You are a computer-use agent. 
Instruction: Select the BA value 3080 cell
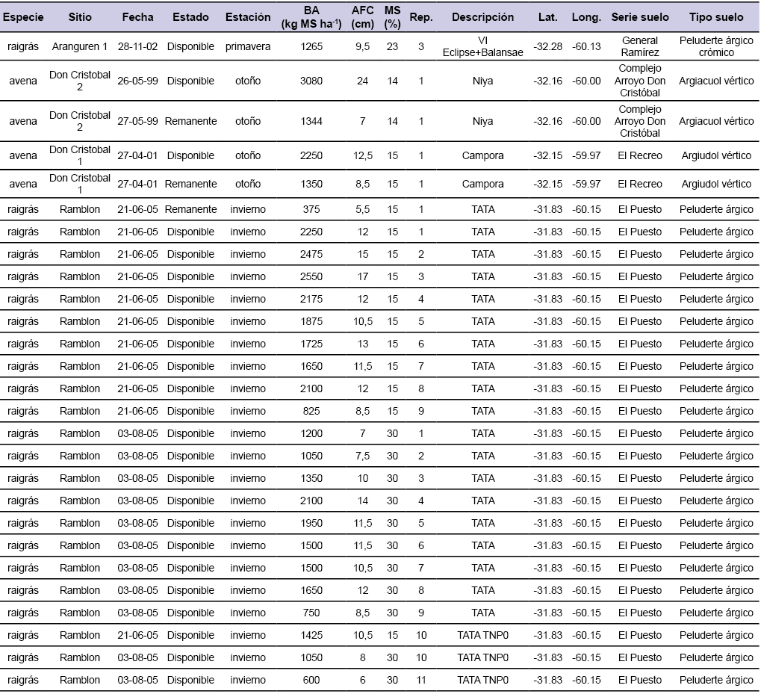point(311,81)
